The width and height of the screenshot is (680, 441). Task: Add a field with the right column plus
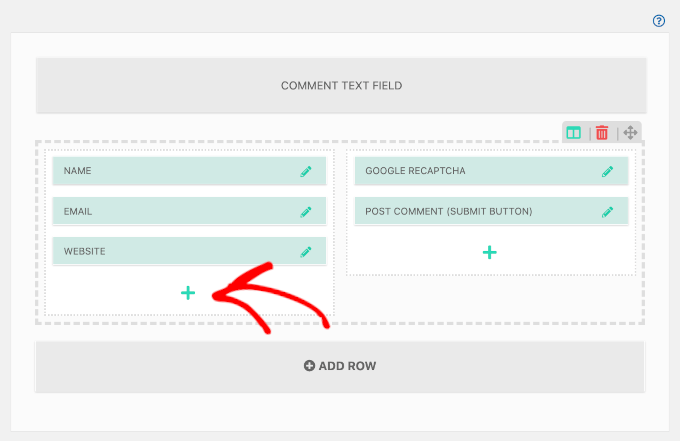tap(490, 253)
